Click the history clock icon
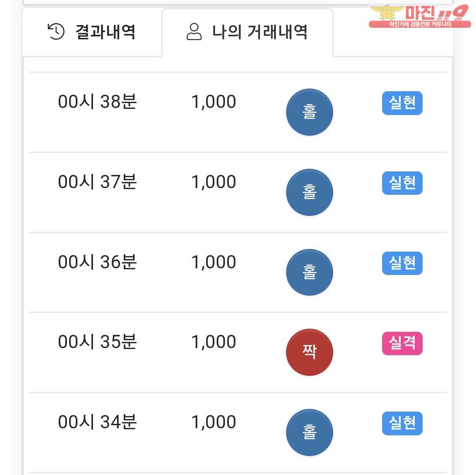The image size is (476, 475). click(56, 32)
